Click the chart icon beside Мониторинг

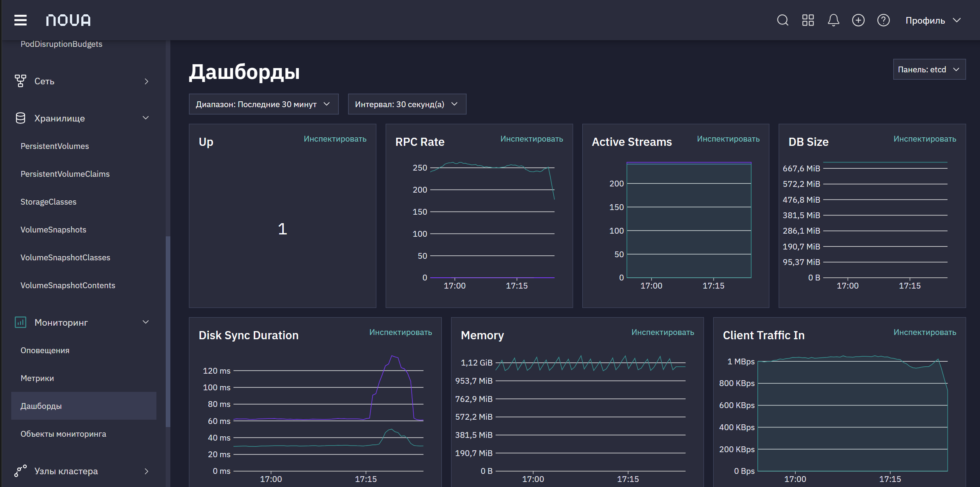pos(21,322)
